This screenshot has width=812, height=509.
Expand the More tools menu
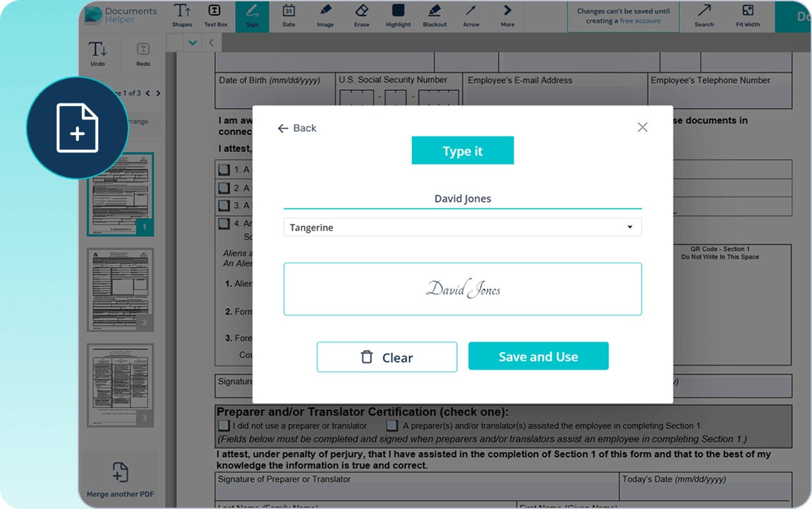(508, 16)
